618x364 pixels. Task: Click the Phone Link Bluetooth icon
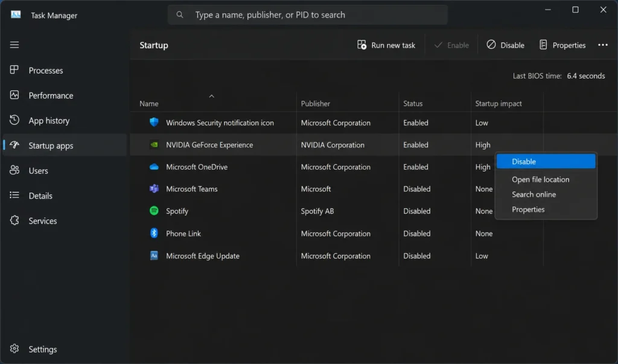tap(154, 233)
